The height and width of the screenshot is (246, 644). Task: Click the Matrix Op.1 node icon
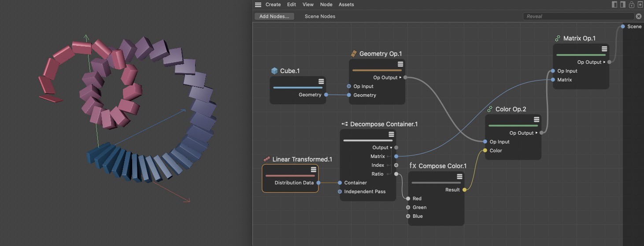coord(558,38)
